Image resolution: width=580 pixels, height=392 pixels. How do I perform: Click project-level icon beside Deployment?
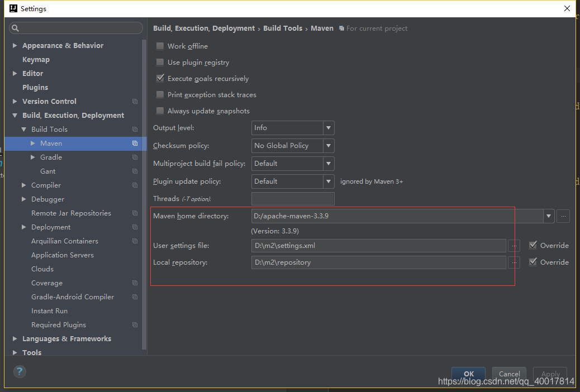[x=135, y=227]
